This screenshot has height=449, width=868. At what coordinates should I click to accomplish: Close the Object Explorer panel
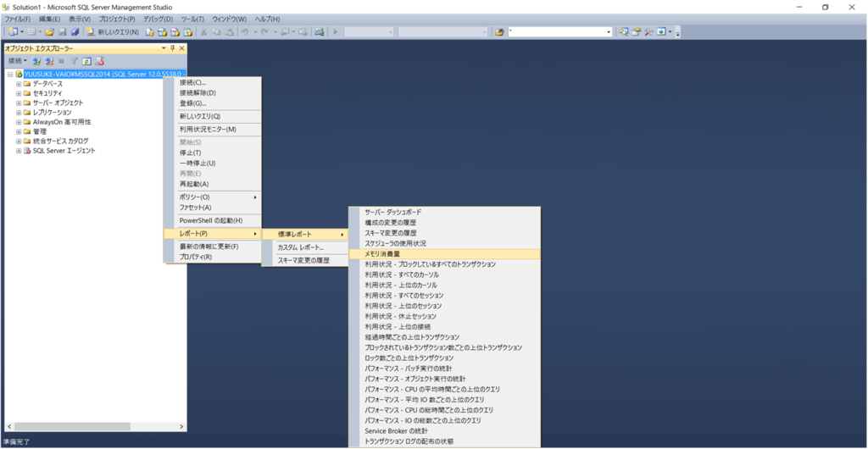[x=181, y=48]
